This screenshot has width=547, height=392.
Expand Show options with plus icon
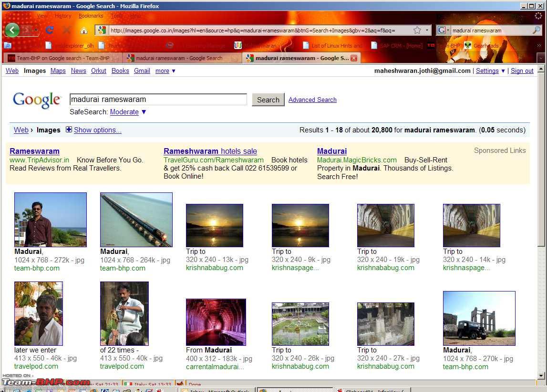pyautogui.click(x=69, y=130)
